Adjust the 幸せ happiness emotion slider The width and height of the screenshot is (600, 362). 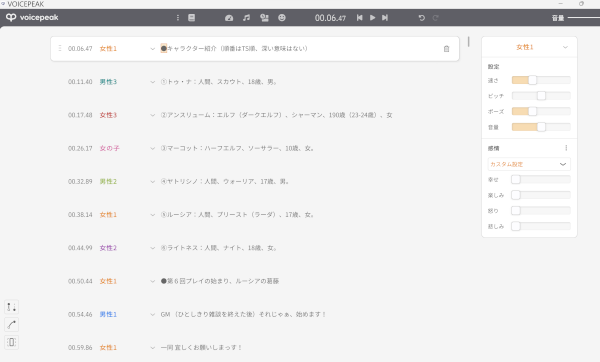tap(541, 179)
